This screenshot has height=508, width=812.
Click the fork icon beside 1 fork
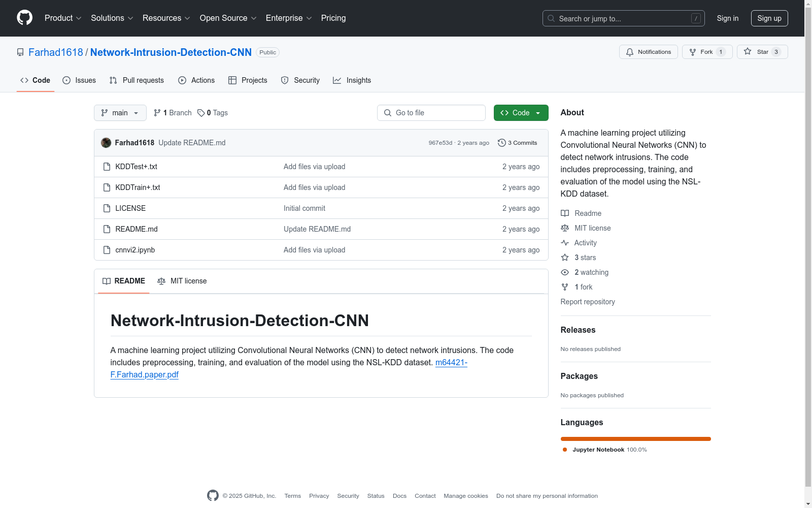point(565,287)
